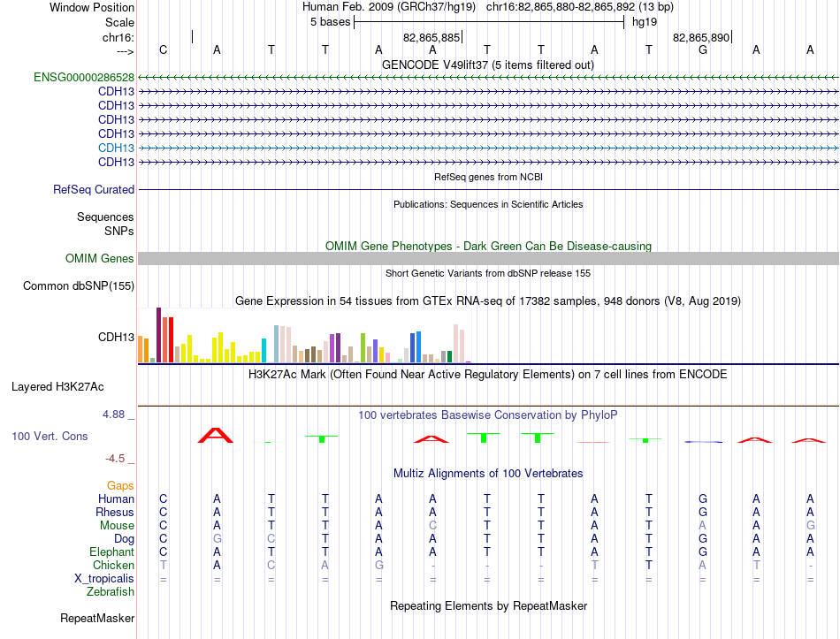Open the RepeatMasker track label

97,618
